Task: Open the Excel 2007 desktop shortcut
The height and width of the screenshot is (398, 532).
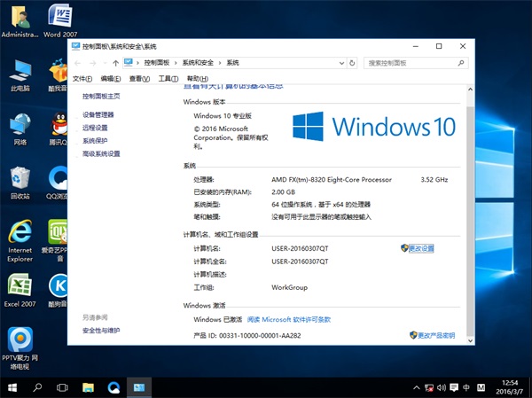Action: [20, 286]
